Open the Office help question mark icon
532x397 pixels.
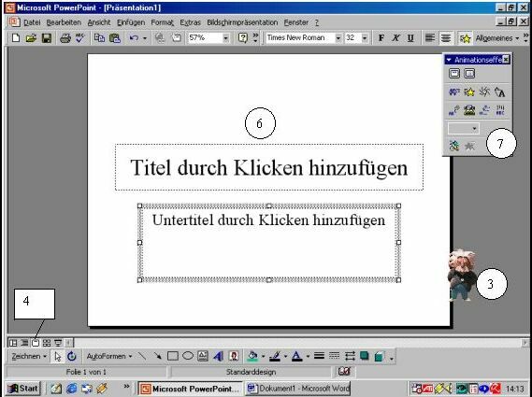tap(242, 38)
